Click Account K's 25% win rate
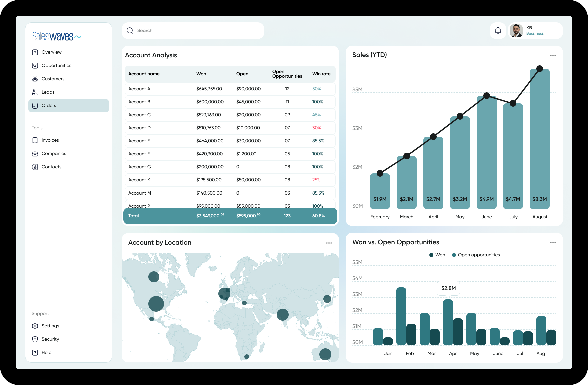588x385 pixels. 316,180
